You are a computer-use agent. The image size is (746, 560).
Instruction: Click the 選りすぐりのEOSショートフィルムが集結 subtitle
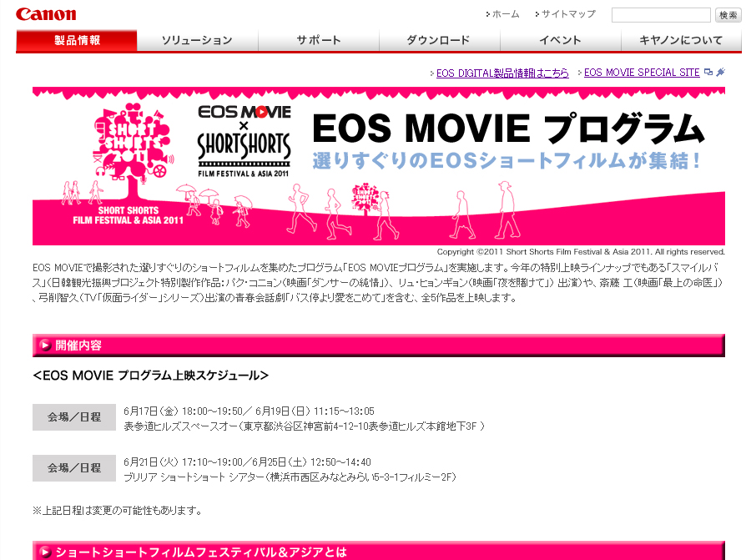pyautogui.click(x=507, y=160)
